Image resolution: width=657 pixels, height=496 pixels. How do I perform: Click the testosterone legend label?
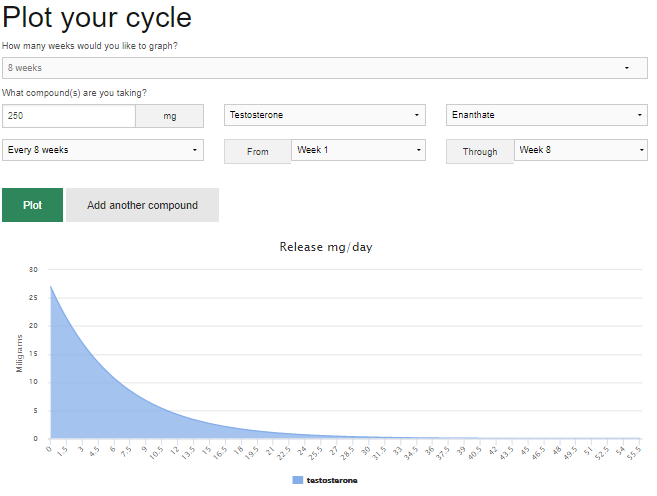[332, 480]
